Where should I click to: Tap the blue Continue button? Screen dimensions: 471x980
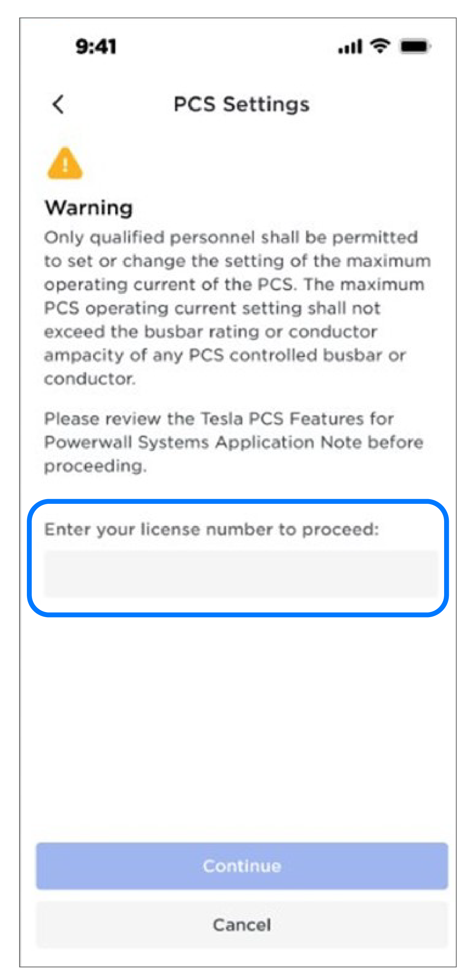[242, 866]
